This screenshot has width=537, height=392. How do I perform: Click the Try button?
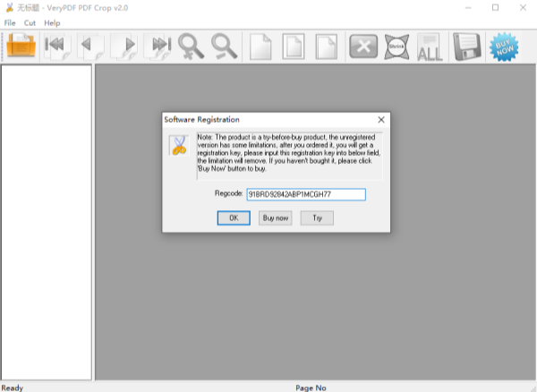[317, 218]
